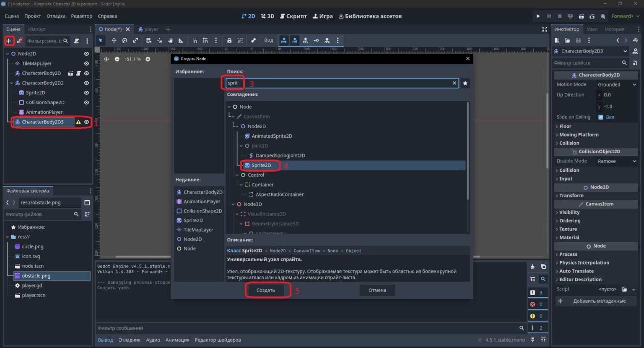Toggle visibility of TileMapLayer node
The width and height of the screenshot is (644, 348).
(x=86, y=63)
